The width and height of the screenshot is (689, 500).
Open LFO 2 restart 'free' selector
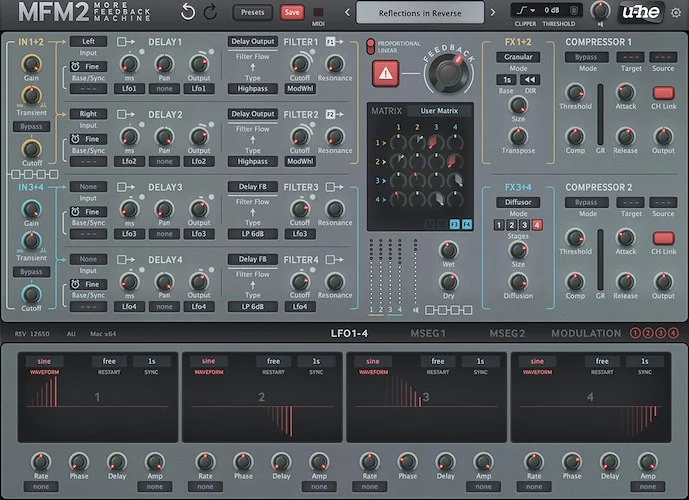coord(273,361)
